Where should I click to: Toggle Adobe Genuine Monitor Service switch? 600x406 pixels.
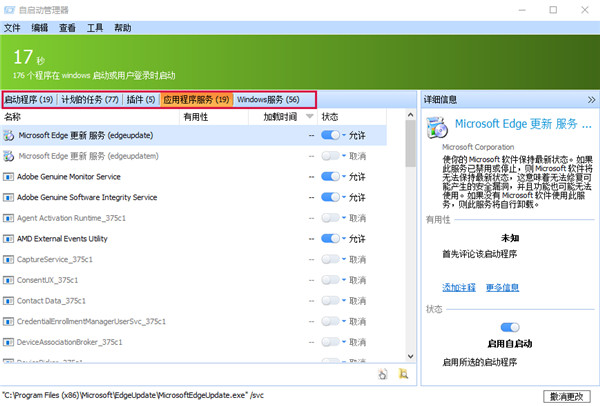[x=330, y=176]
